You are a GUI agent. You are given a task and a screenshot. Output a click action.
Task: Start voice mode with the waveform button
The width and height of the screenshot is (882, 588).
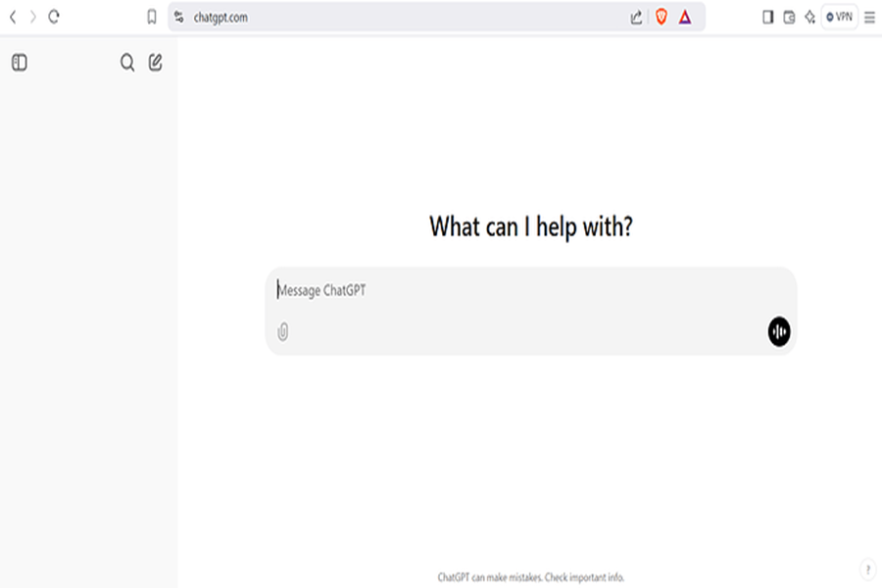point(779,331)
